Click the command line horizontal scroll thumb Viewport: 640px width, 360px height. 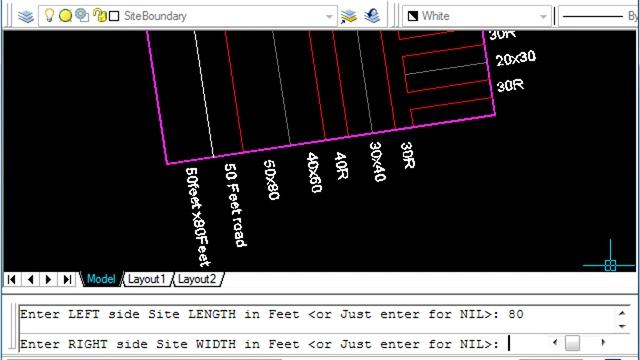pos(573,343)
